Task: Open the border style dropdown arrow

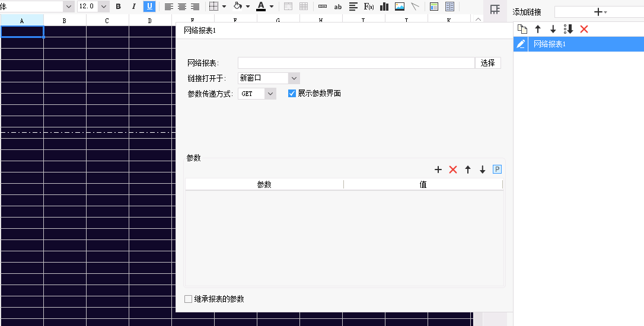Action: (224, 7)
